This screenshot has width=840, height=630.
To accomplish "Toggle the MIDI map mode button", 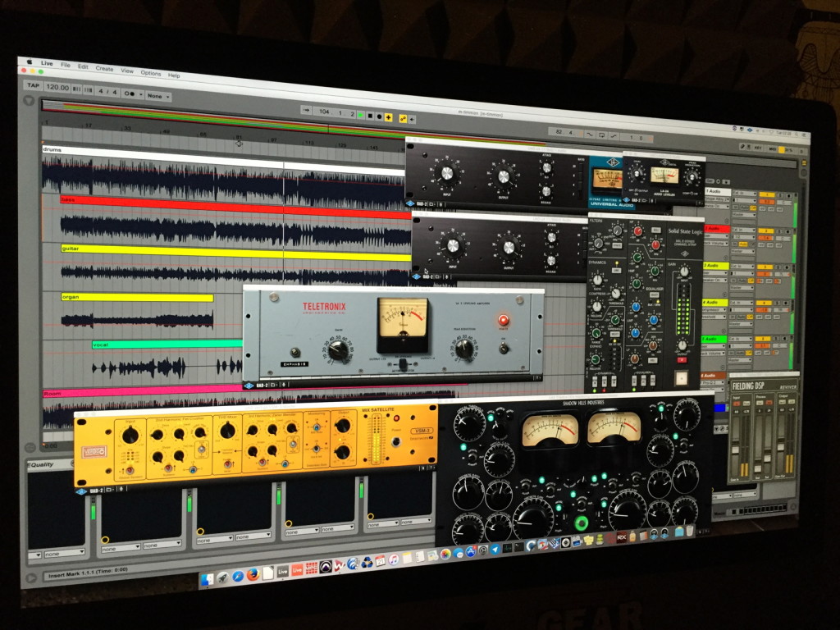I will pos(773,149).
